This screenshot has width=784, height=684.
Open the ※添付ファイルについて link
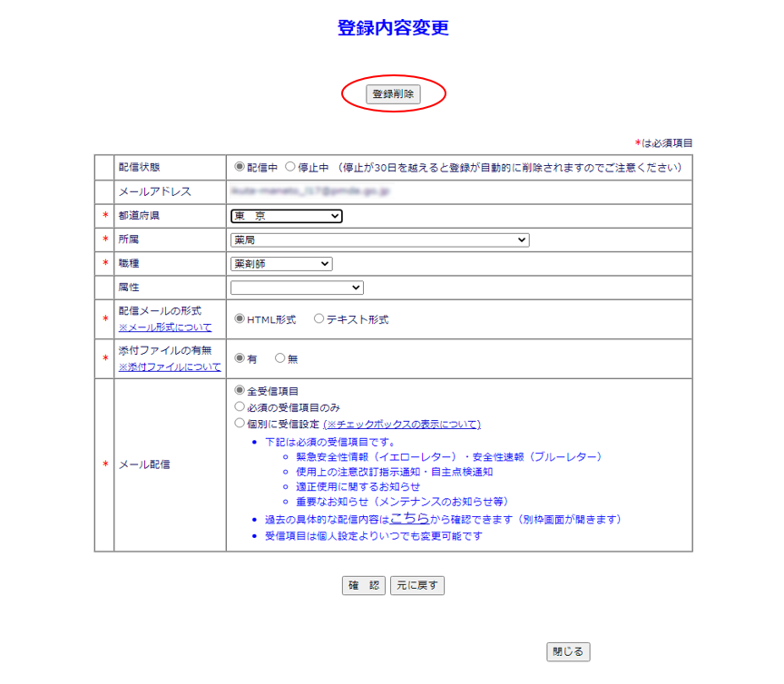click(170, 367)
